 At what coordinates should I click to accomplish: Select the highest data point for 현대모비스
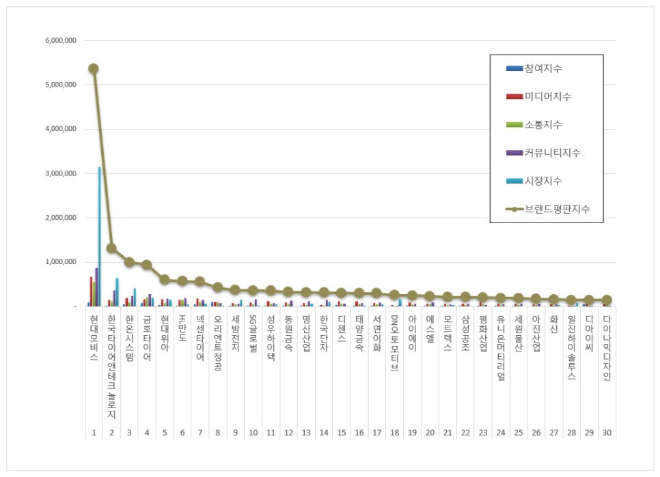coord(93,69)
